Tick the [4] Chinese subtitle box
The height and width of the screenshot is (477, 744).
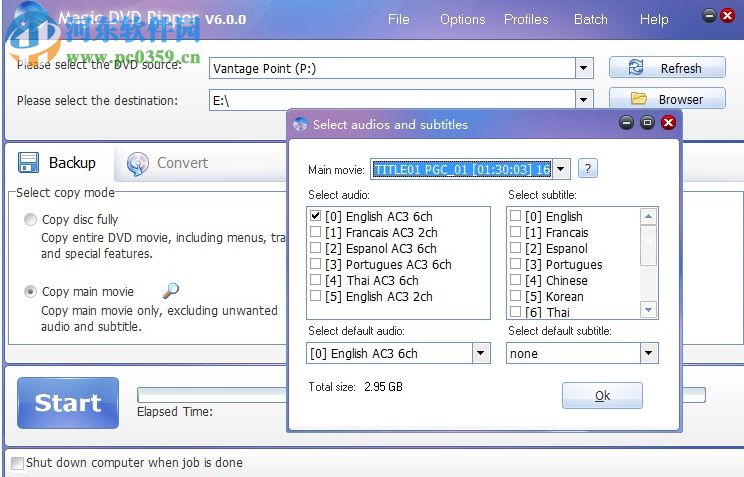(515, 280)
